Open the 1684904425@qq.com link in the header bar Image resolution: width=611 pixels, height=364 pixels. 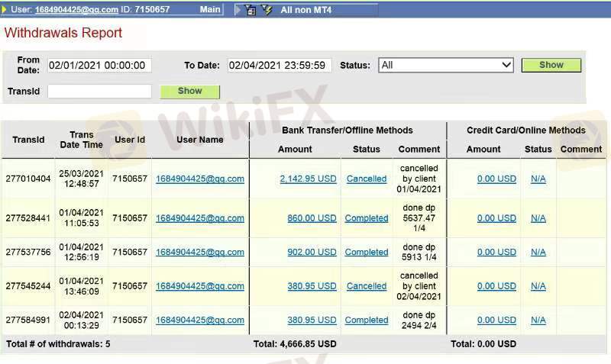pos(77,10)
